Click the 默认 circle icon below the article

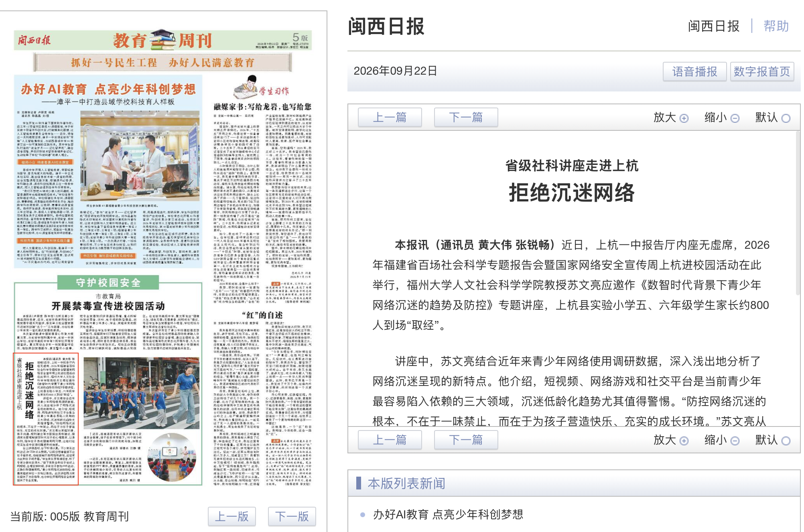(x=786, y=441)
